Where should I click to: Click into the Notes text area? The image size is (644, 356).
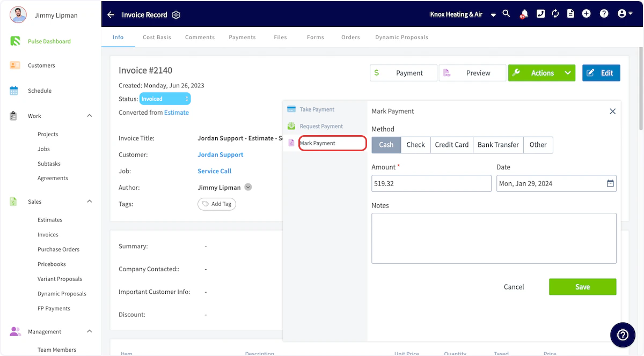[x=494, y=238]
